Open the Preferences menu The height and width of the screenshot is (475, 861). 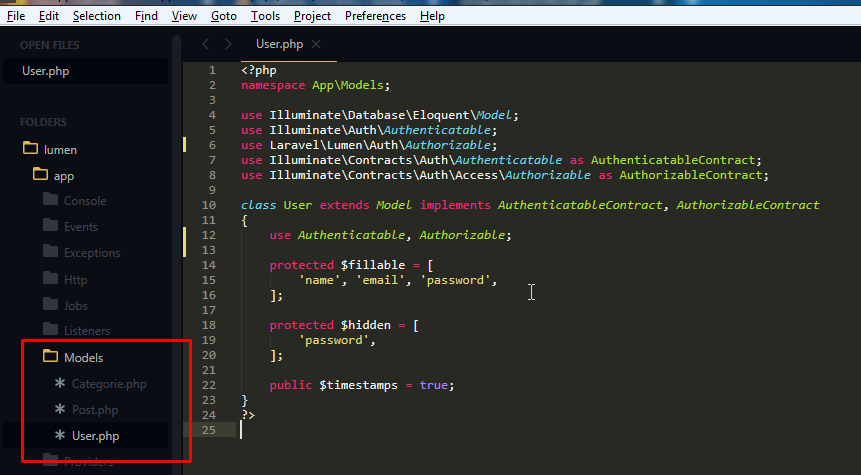(x=375, y=16)
